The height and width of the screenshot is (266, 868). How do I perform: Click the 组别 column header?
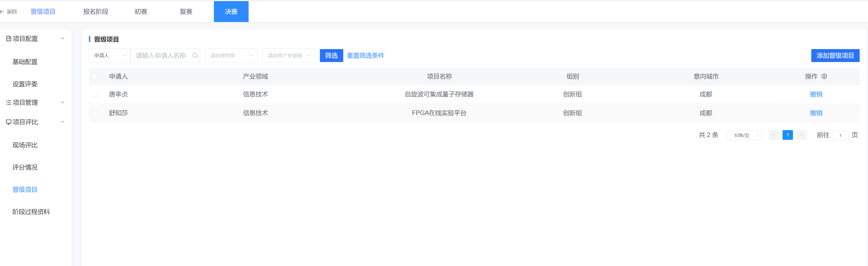(572, 77)
